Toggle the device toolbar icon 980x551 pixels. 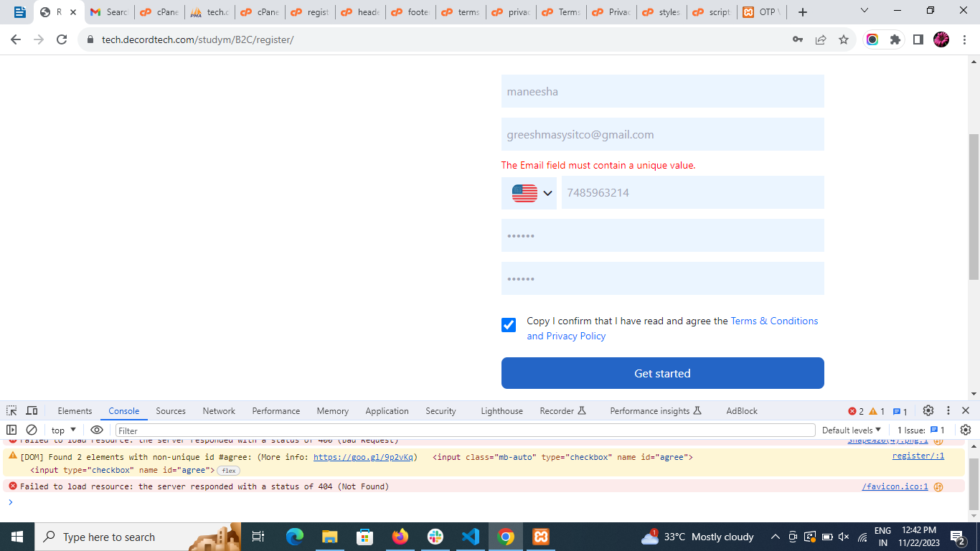pos(32,411)
